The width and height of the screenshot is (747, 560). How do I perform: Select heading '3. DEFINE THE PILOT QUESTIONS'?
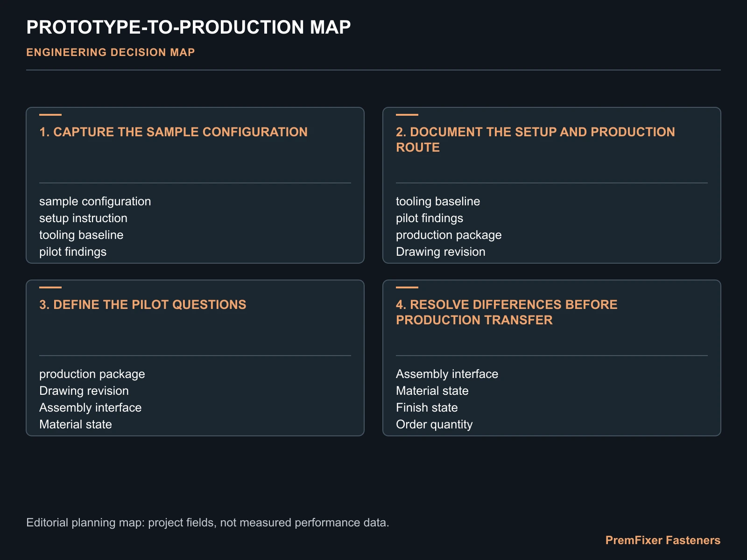click(143, 305)
